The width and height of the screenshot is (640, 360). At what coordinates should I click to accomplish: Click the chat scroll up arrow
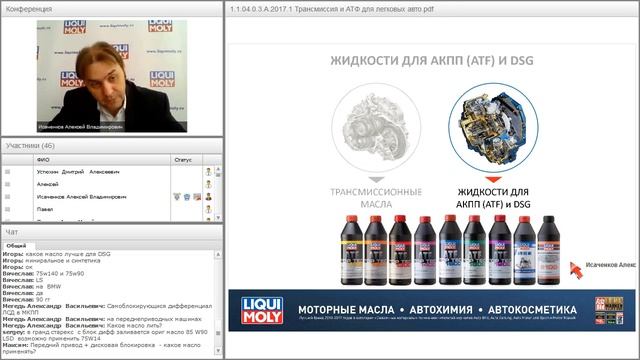[218, 254]
